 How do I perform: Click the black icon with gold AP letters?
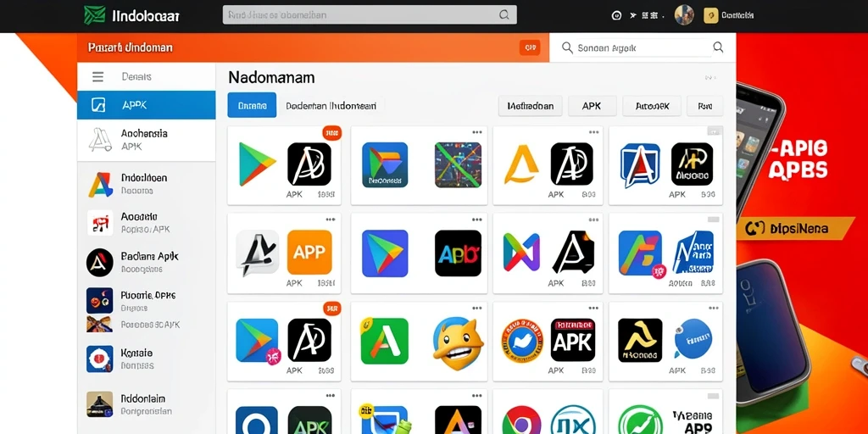(692, 164)
